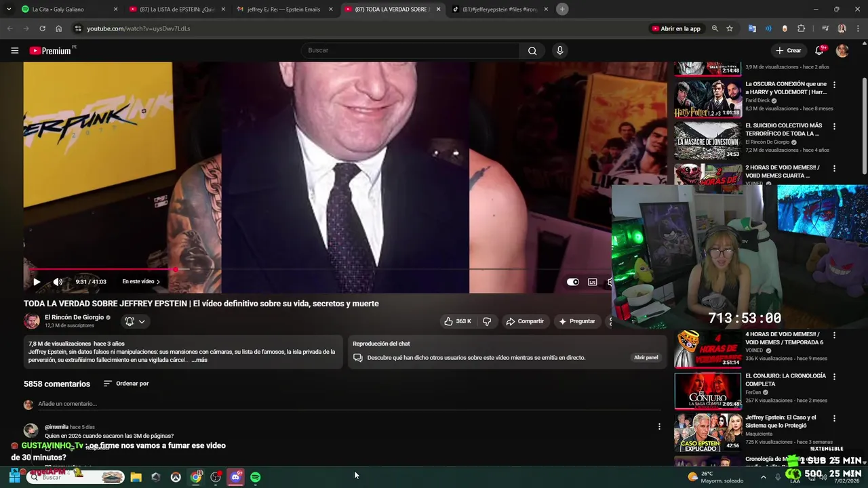Switch to '#jefferyepstein #files' TikTok tab

pos(499,9)
